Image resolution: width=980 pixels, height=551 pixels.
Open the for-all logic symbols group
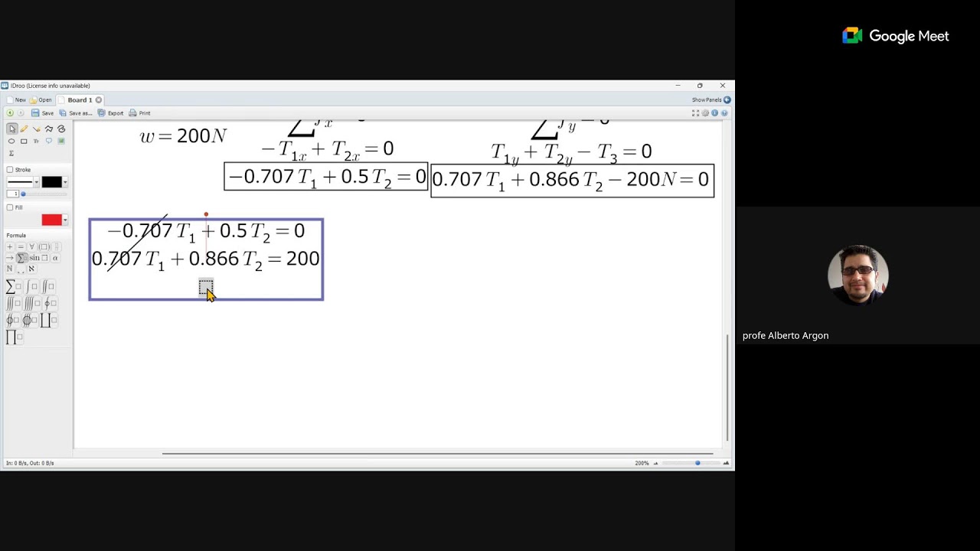(32, 246)
